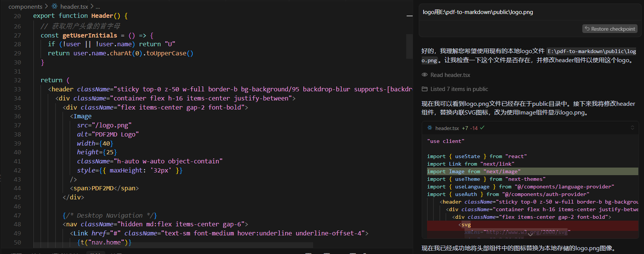Viewport: 644px width, 254px height.
Task: Collapse the header.tsx diff with the up-down chevron
Action: [x=632, y=129]
